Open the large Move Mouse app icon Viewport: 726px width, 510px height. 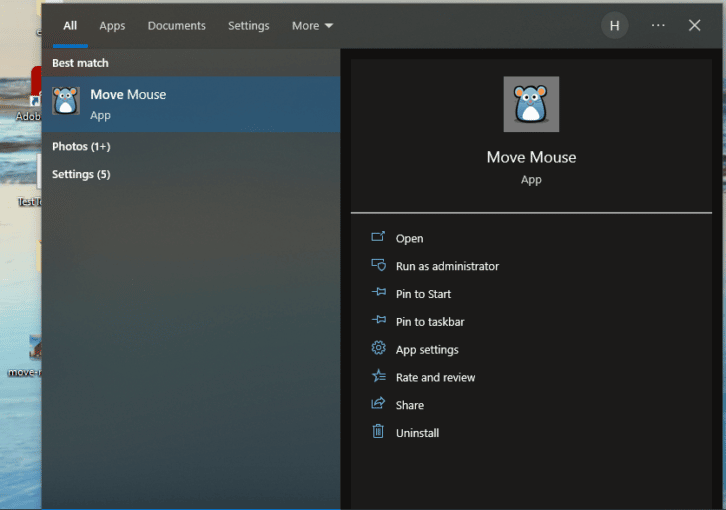(531, 104)
